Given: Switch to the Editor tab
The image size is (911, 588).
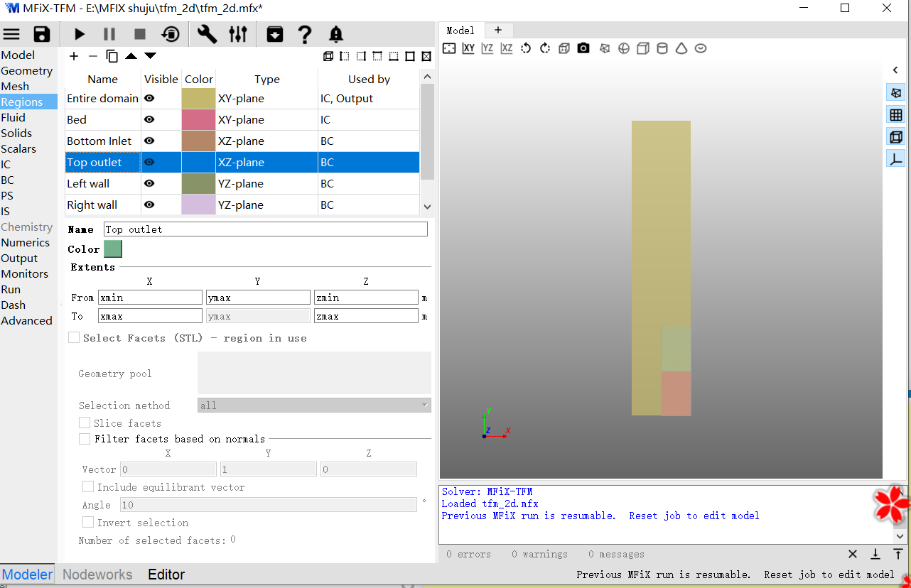Looking at the screenshot, I should 166,575.
